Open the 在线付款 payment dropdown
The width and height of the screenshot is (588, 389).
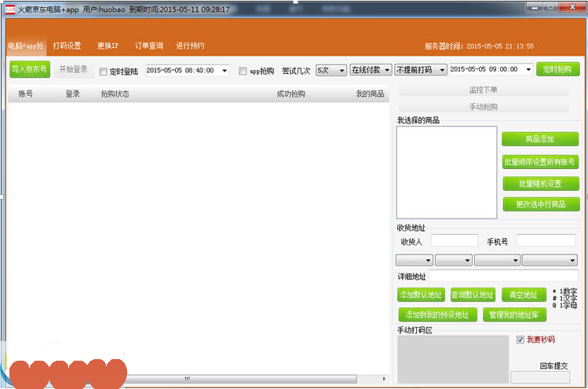[x=371, y=70]
